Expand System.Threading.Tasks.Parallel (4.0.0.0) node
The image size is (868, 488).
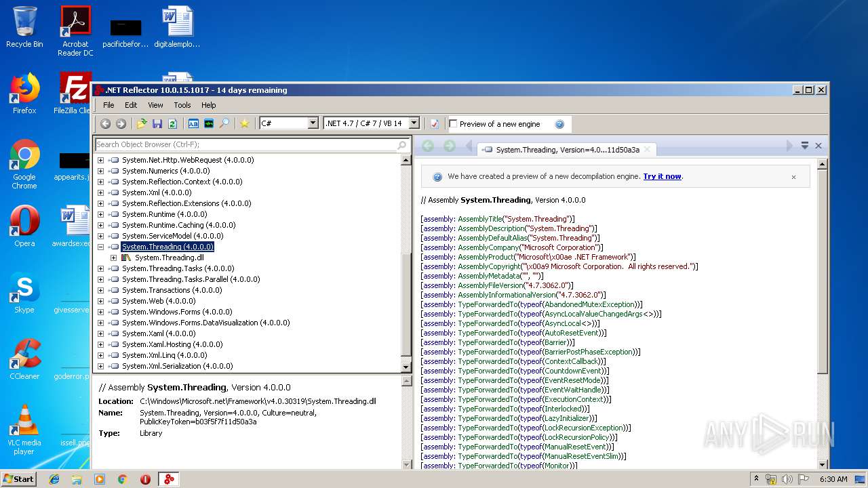coord(100,279)
